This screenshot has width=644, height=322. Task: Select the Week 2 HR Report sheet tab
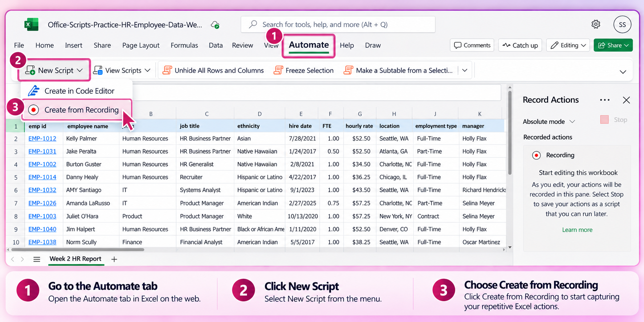pos(76,259)
